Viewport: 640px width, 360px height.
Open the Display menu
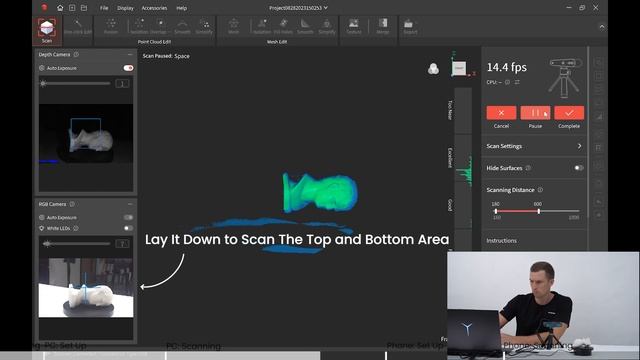125,8
